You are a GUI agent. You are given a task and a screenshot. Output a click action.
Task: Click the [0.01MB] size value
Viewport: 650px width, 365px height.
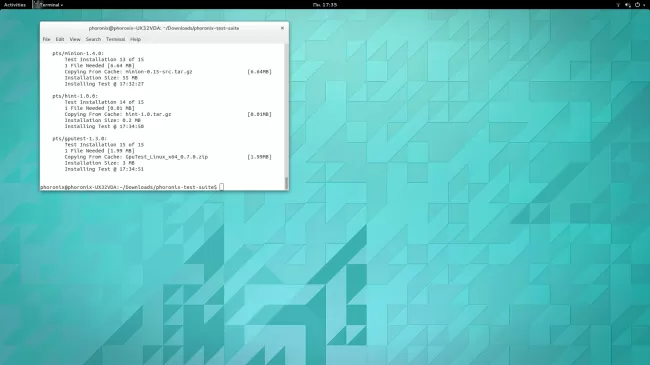(x=260, y=114)
